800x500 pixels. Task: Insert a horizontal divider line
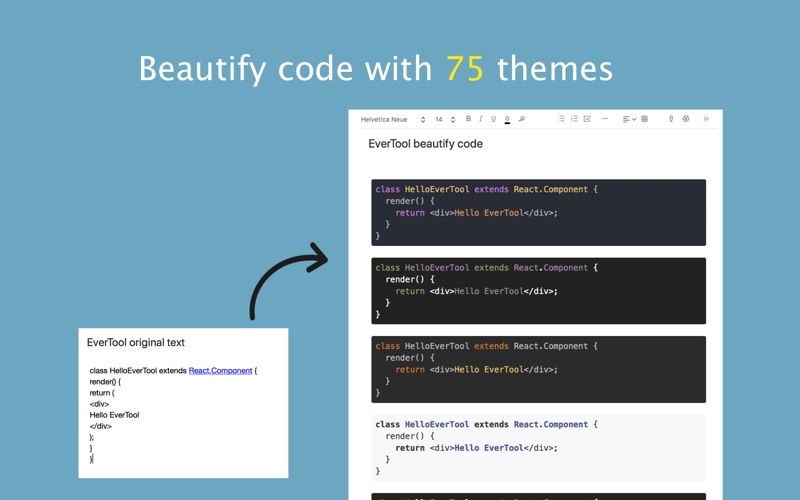[x=605, y=119]
